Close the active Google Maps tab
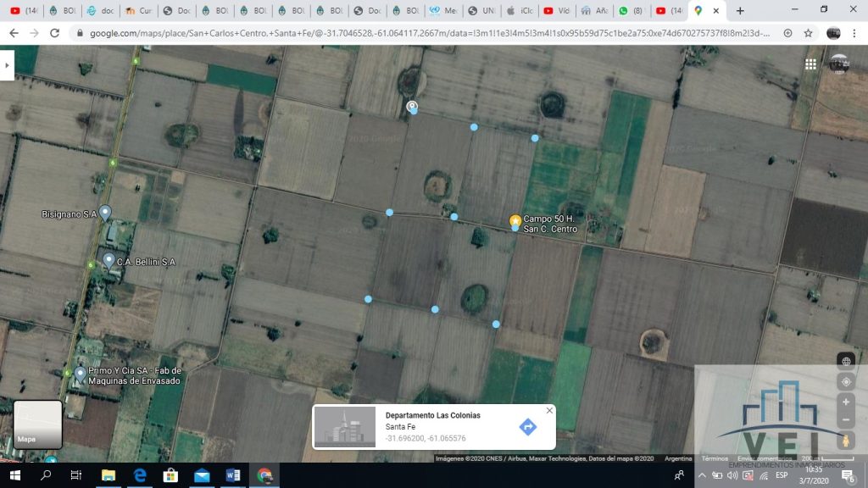868x488 pixels. point(715,10)
